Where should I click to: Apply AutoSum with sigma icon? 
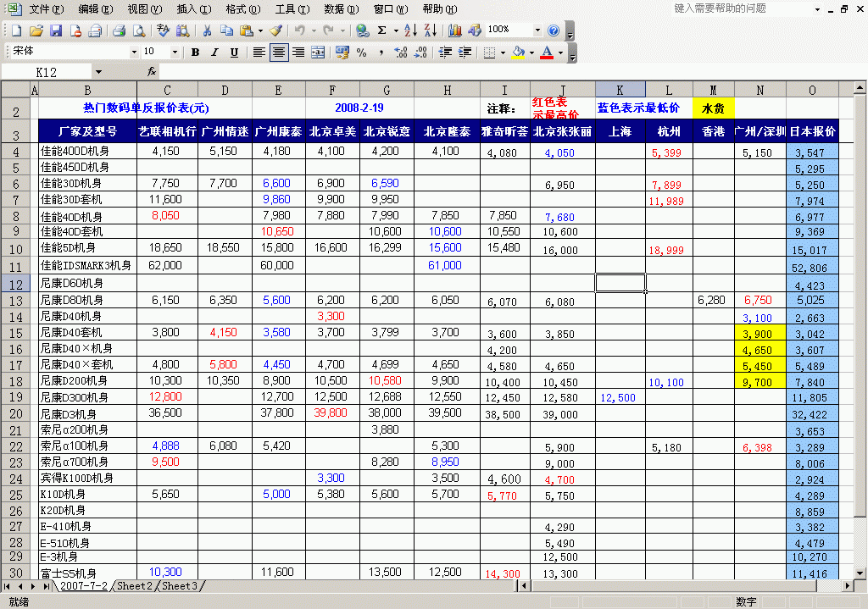click(x=382, y=30)
